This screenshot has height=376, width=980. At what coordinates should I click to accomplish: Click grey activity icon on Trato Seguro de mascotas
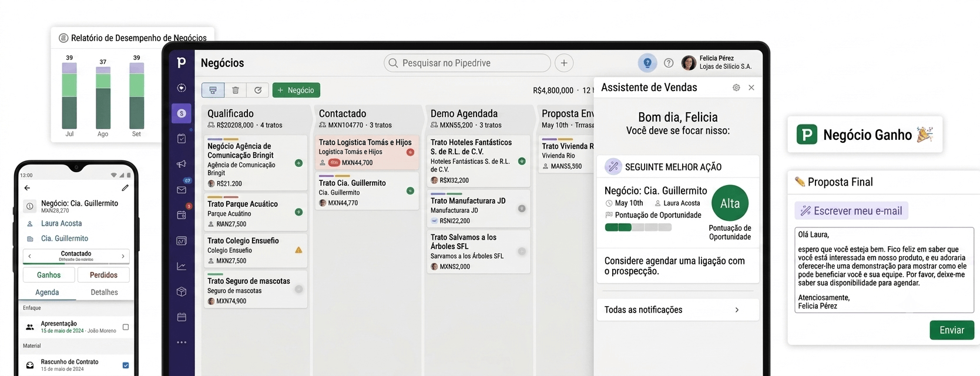(x=298, y=289)
